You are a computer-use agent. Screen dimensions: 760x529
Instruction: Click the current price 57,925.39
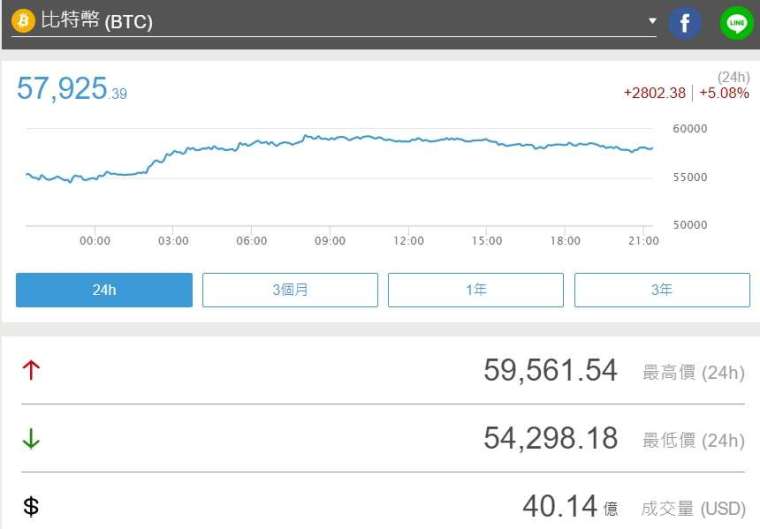pyautogui.click(x=72, y=89)
